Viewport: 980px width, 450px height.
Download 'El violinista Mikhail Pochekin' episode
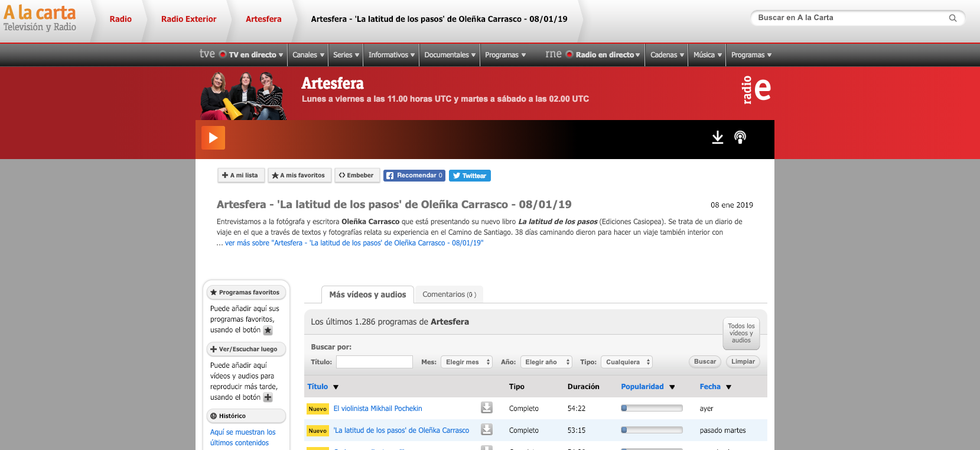coord(487,407)
